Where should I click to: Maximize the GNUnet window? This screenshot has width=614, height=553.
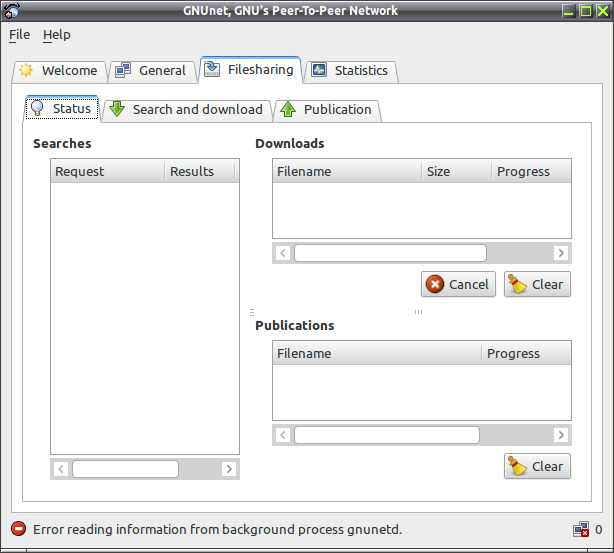click(586, 11)
